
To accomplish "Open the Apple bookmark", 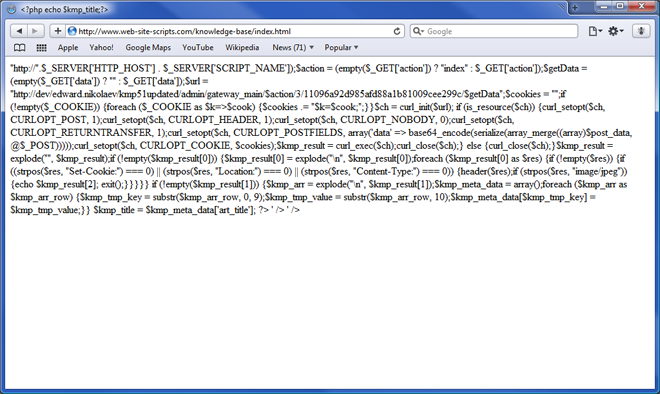I will click(68, 48).
